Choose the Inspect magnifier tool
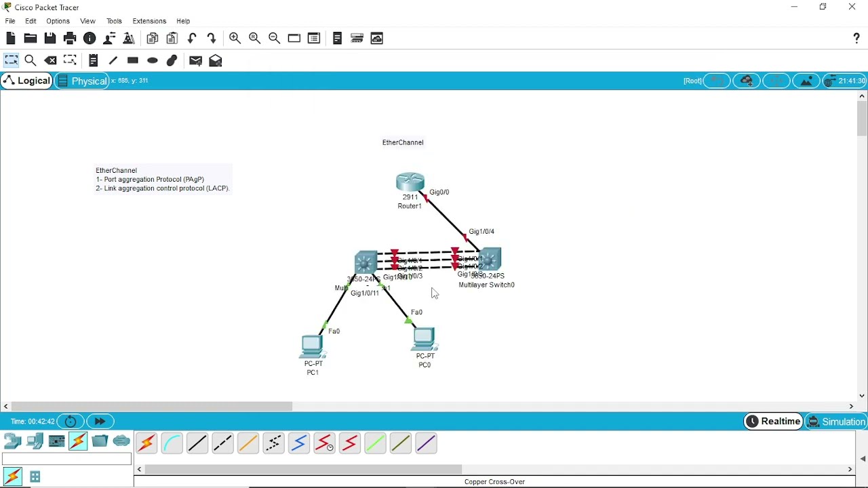 point(31,60)
